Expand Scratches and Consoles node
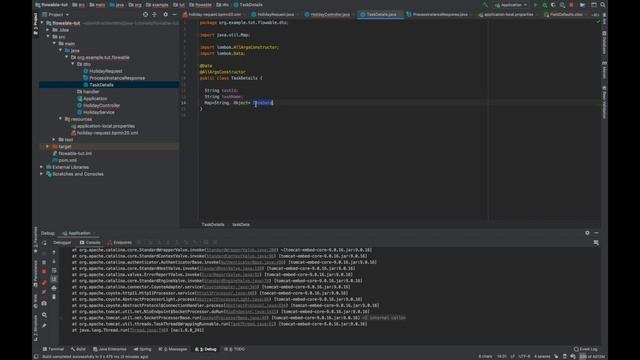Image resolution: width=640 pixels, height=360 pixels. 42,174
